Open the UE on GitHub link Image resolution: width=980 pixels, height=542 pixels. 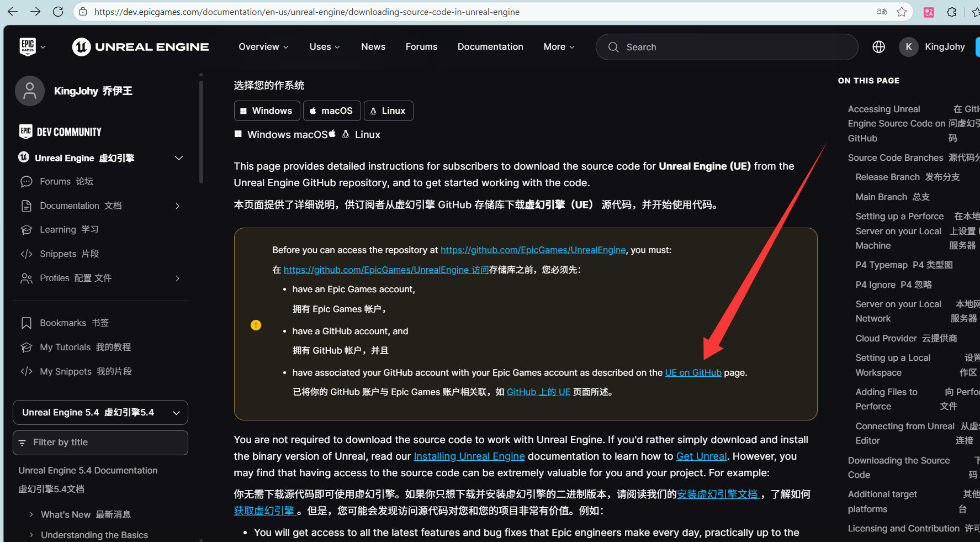click(x=693, y=372)
